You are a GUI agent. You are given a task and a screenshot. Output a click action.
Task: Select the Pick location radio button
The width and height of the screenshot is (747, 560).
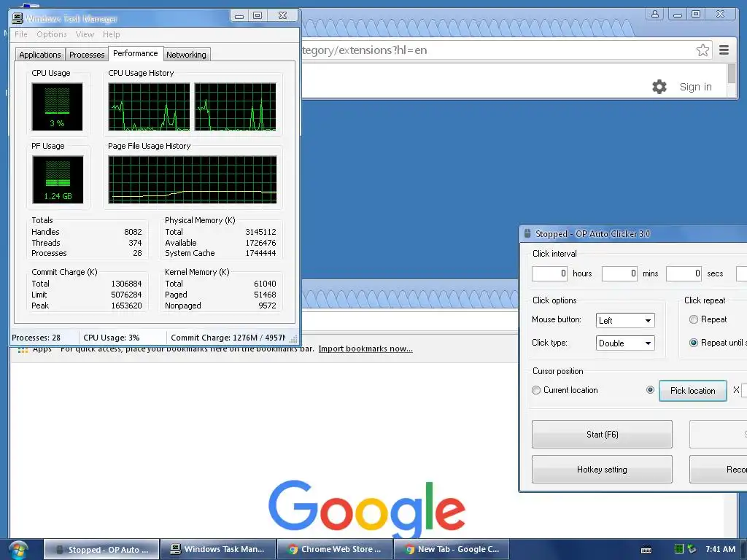[x=650, y=389]
